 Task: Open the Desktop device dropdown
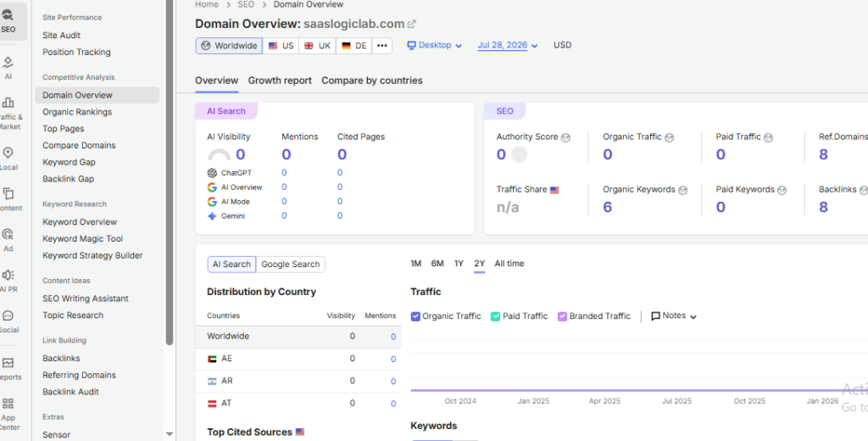pos(435,46)
